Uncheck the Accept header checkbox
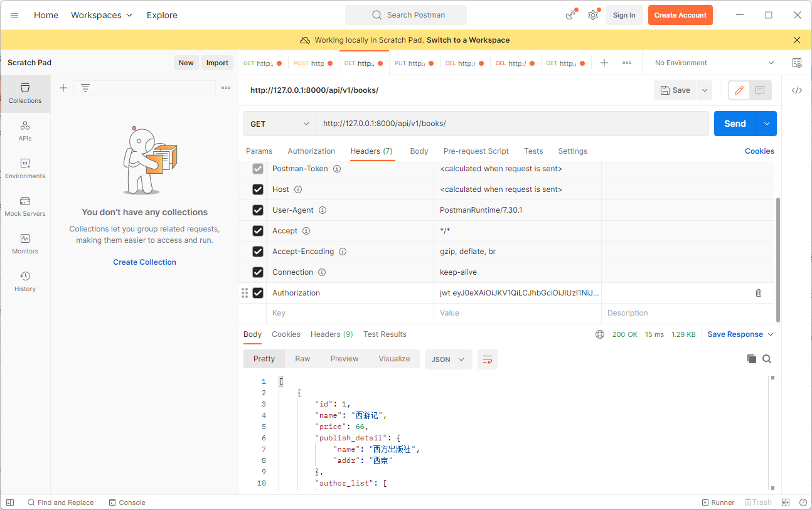Screen dimensions: 812x510 pos(257,231)
